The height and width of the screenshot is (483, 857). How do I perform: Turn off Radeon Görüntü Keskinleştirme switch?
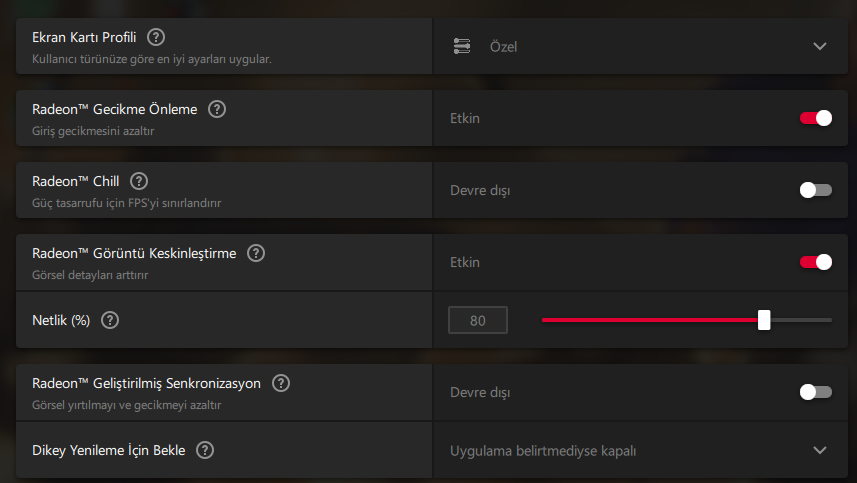pyautogui.click(x=815, y=262)
